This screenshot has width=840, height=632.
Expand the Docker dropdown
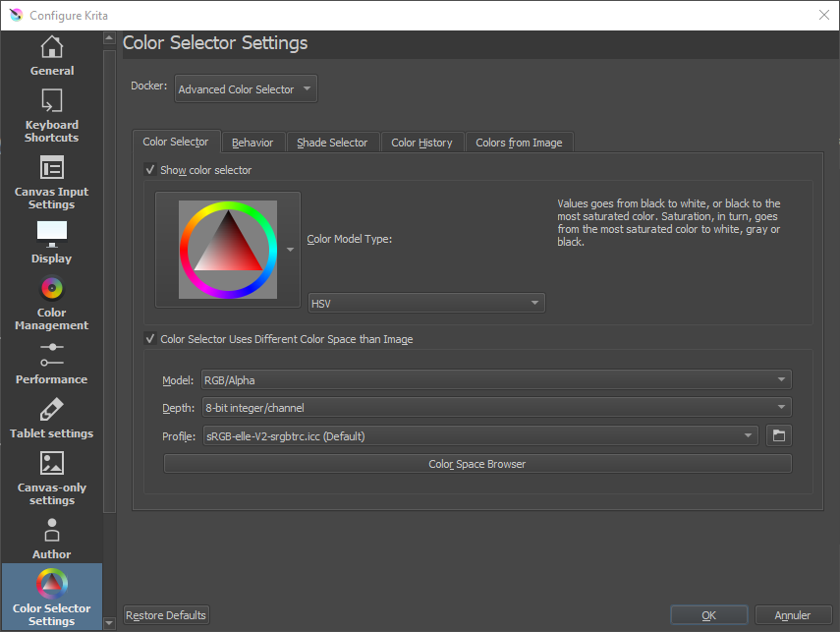tap(246, 89)
